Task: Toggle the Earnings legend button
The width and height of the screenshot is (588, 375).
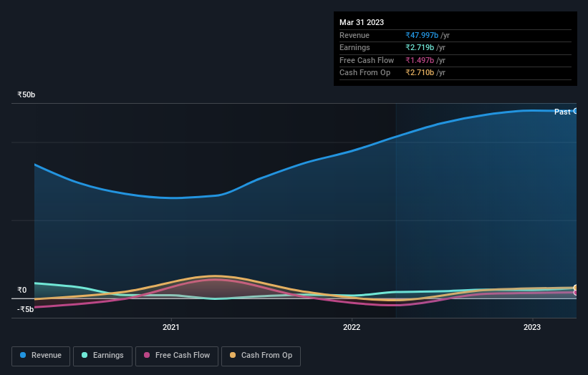Action: tap(102, 356)
